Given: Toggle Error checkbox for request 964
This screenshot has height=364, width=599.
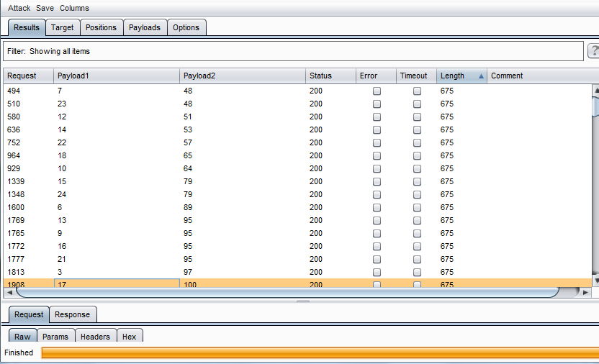Looking at the screenshot, I should (x=377, y=155).
